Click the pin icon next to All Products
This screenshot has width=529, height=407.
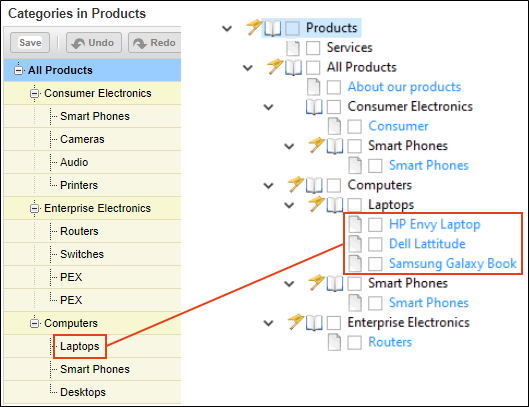click(x=275, y=66)
